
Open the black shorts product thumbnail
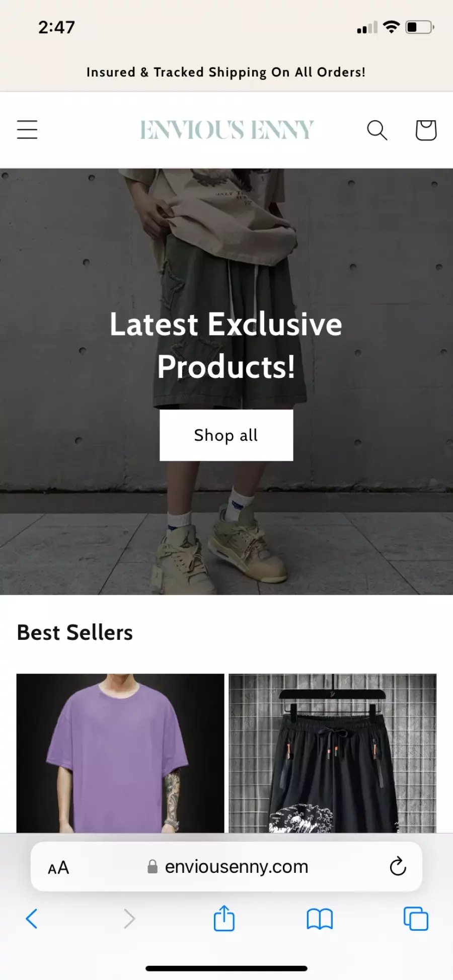coord(333,753)
